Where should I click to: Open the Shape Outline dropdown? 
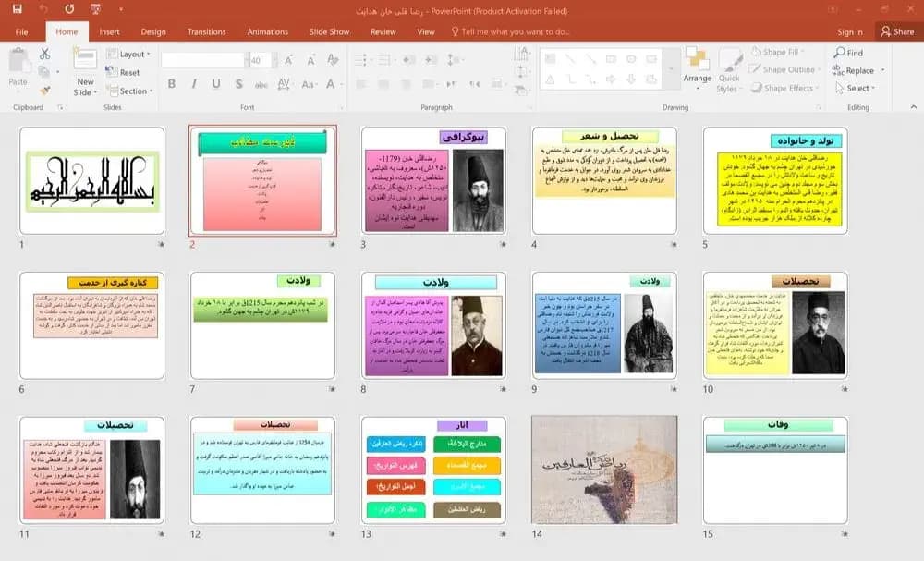(784, 69)
